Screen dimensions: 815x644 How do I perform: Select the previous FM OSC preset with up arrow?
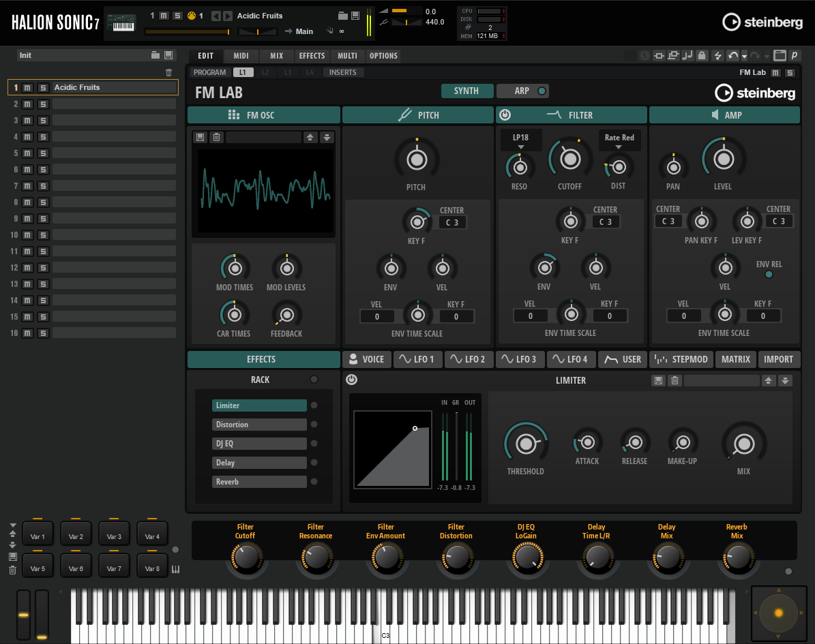pos(310,137)
